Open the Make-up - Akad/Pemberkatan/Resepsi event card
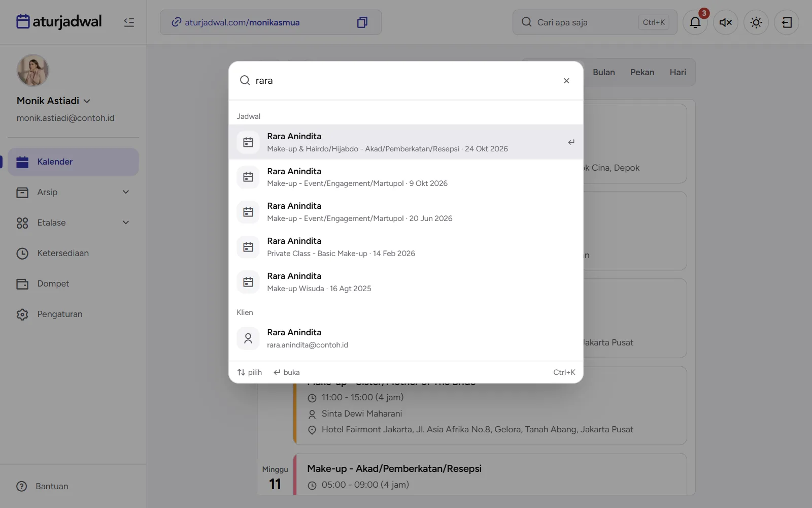The image size is (812, 508). pyautogui.click(x=490, y=474)
